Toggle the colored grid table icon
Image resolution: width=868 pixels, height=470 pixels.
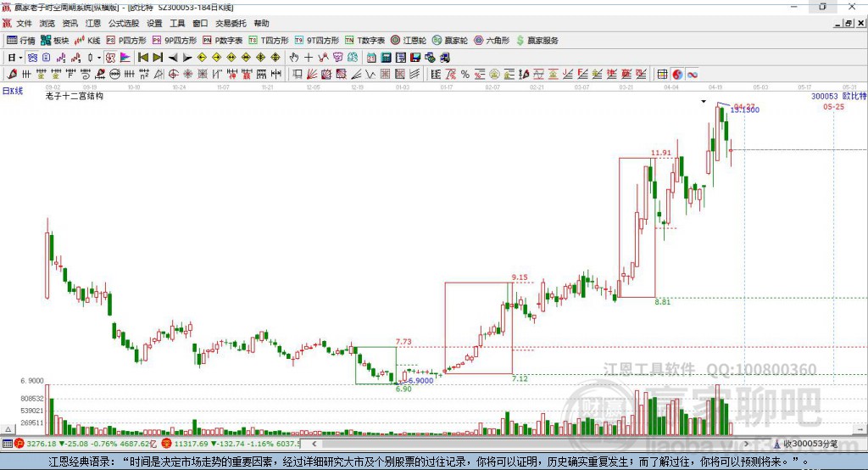(662, 75)
